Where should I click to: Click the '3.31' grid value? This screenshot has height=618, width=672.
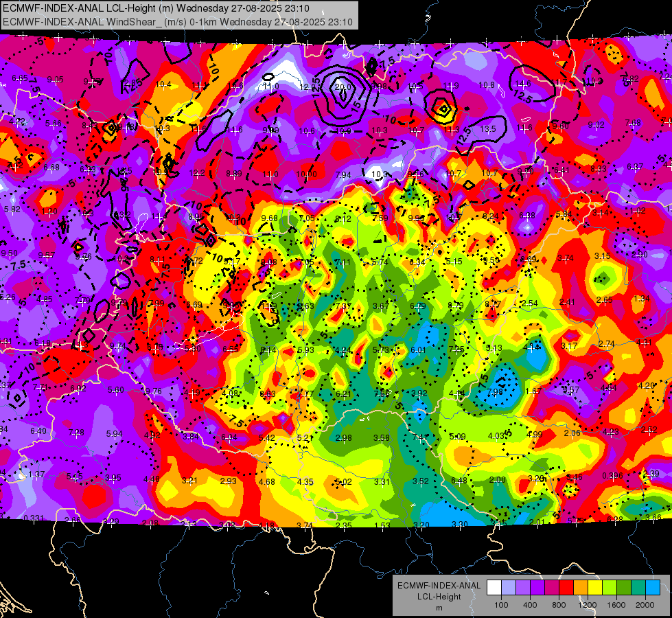(382, 481)
